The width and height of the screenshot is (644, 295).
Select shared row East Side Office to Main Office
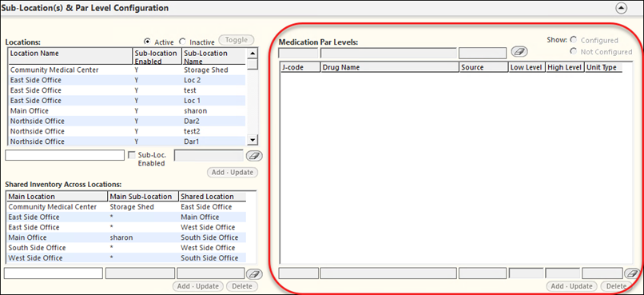tap(126, 217)
